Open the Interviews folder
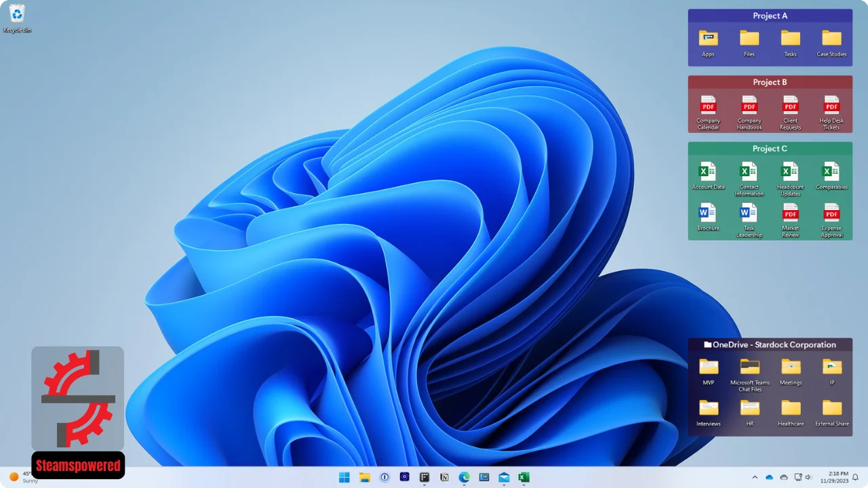 tap(709, 413)
